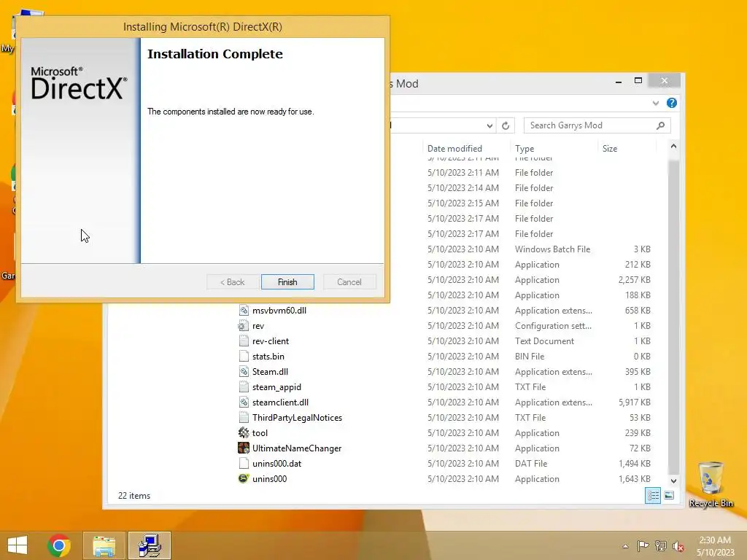Select the ThirdPartyLegalNotices file name
The width and height of the screenshot is (747, 560).
[298, 418]
